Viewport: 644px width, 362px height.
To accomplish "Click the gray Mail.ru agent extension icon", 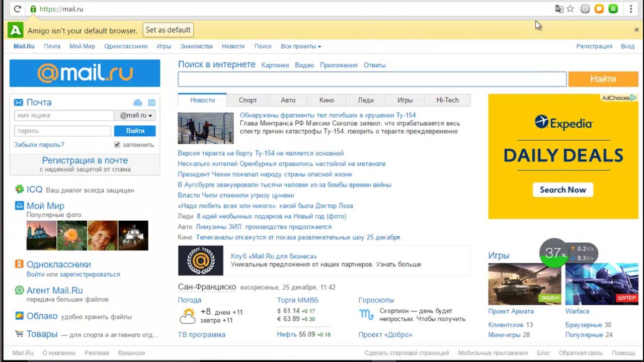I will tap(585, 9).
